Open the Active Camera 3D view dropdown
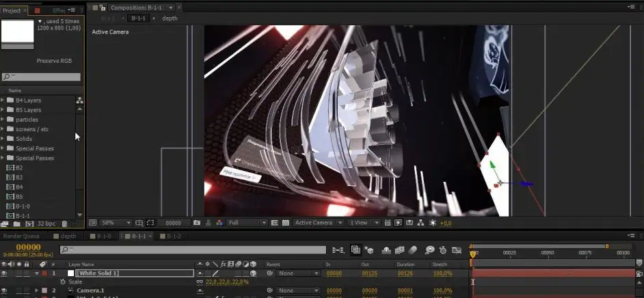644x298 pixels. point(319,222)
